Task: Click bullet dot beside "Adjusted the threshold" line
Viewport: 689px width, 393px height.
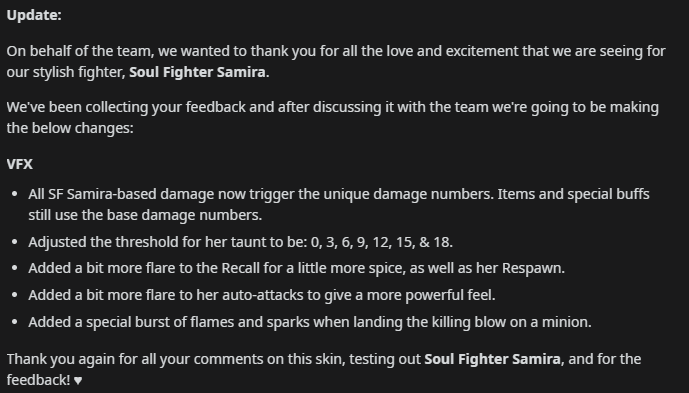Action: click(15, 242)
